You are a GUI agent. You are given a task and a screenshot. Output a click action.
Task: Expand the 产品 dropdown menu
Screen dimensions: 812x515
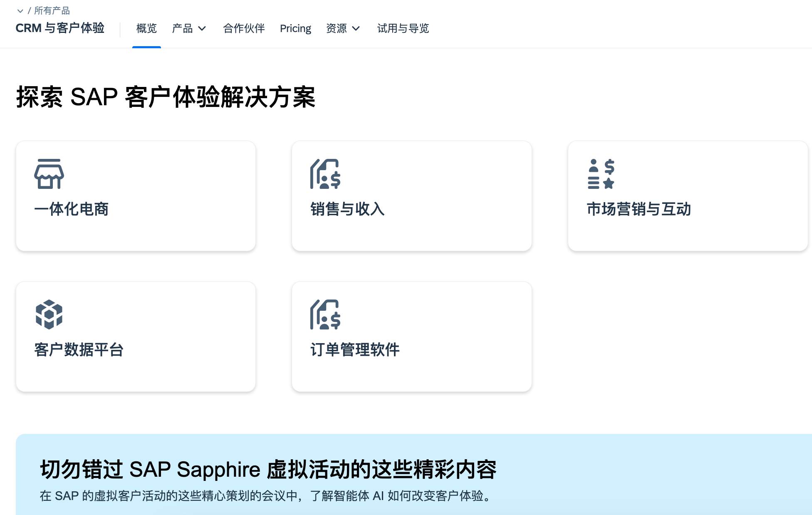click(189, 28)
